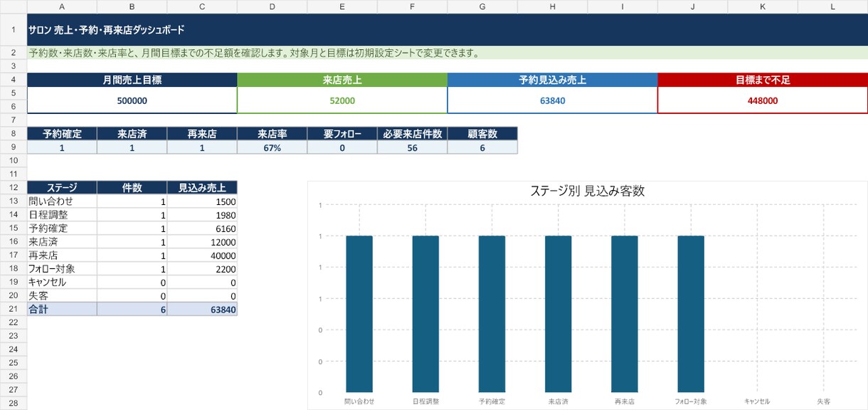The height and width of the screenshot is (410, 868).
Task: Select the 見込み売上 table header cell
Action: point(202,188)
